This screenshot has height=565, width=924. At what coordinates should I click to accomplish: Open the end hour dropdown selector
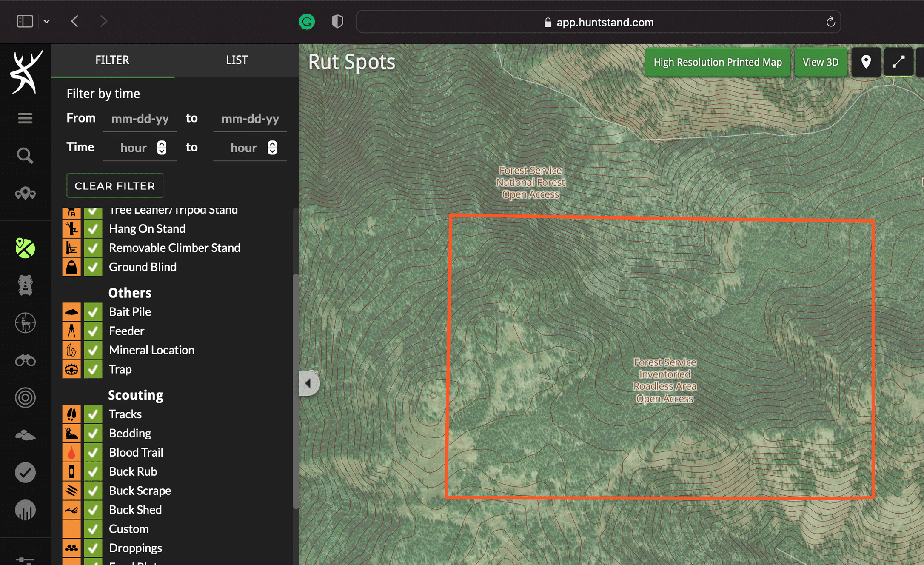tap(272, 148)
